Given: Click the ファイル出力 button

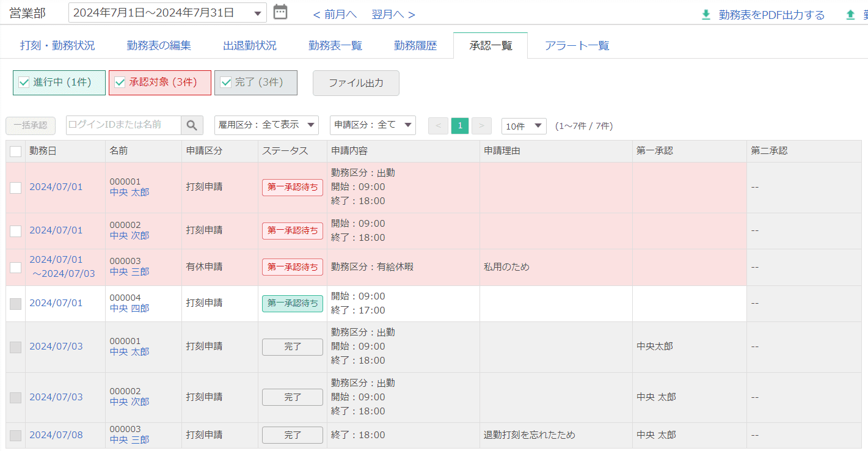Looking at the screenshot, I should 356,83.
